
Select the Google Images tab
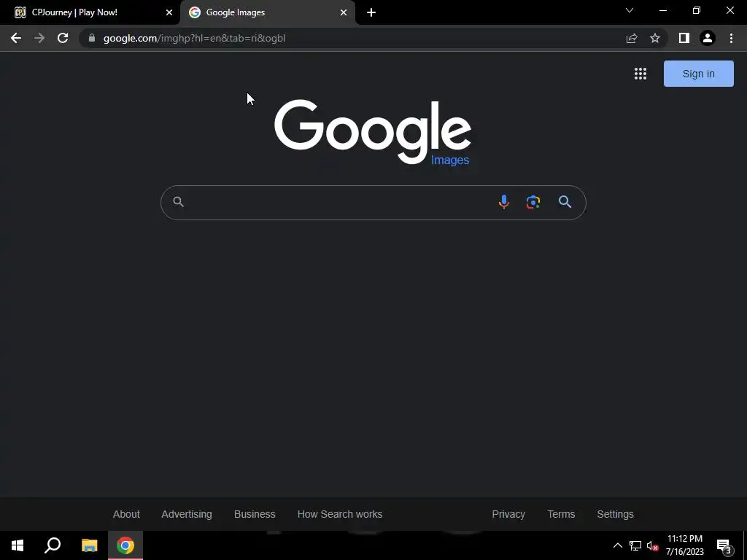coord(267,12)
